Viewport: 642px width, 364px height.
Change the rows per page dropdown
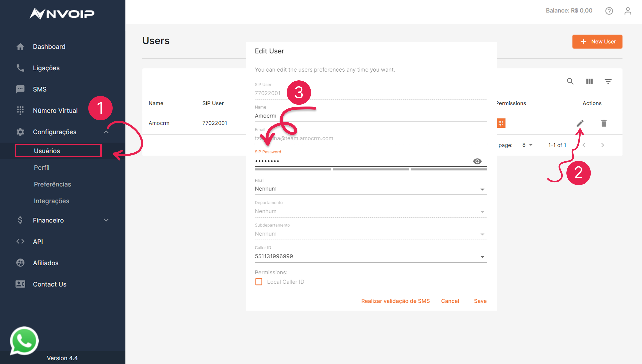click(527, 145)
